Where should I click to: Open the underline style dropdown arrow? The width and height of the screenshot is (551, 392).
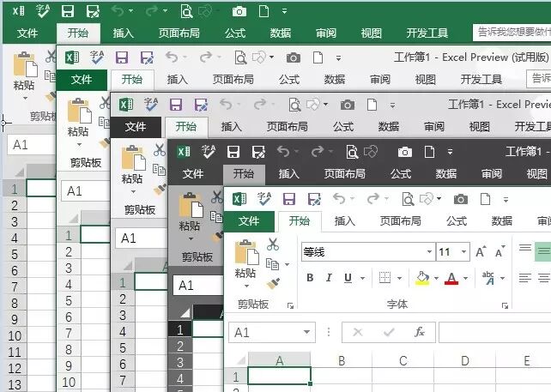pos(362,278)
